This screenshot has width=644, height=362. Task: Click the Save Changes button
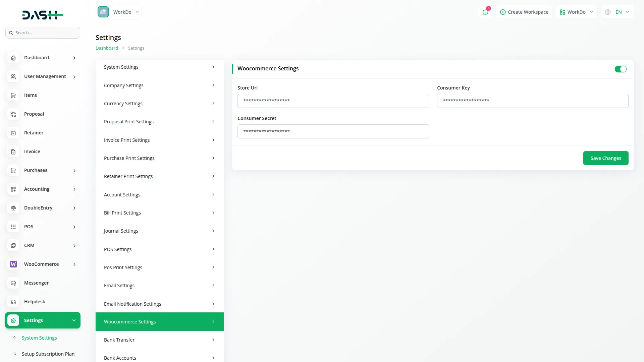606,158
